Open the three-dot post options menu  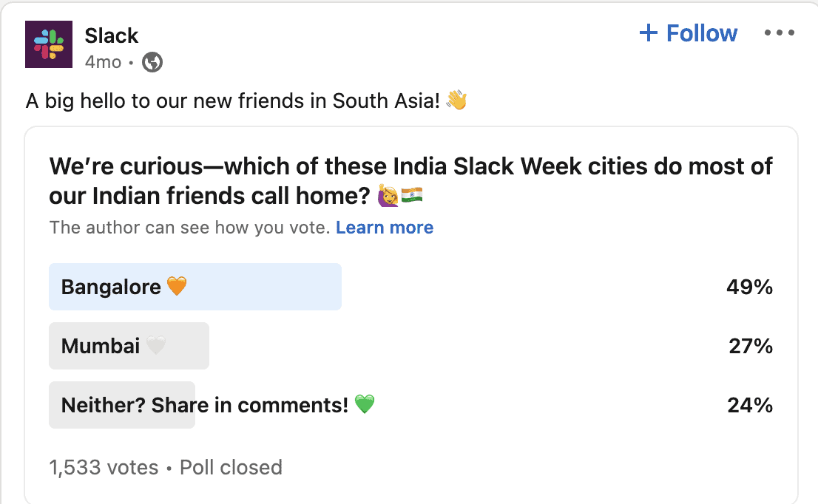(x=779, y=33)
